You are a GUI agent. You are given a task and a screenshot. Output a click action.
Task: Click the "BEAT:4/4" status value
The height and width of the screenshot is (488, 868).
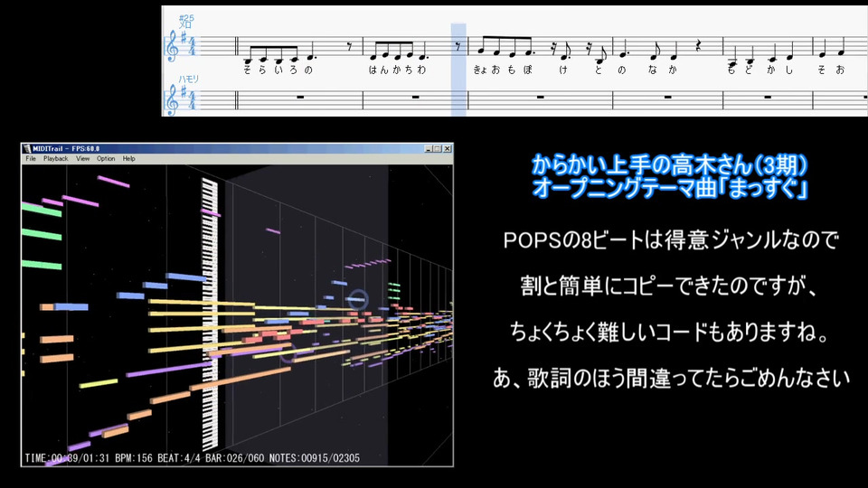(179, 458)
